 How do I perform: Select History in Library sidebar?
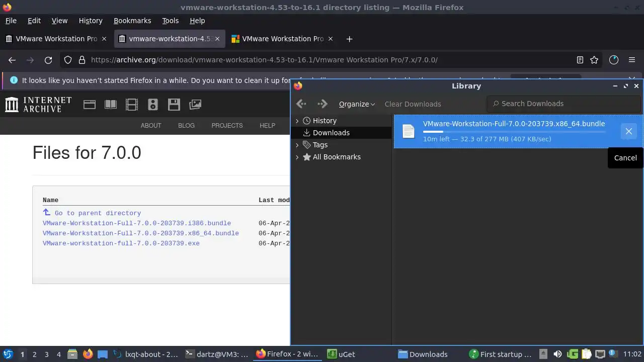coord(341,121)
